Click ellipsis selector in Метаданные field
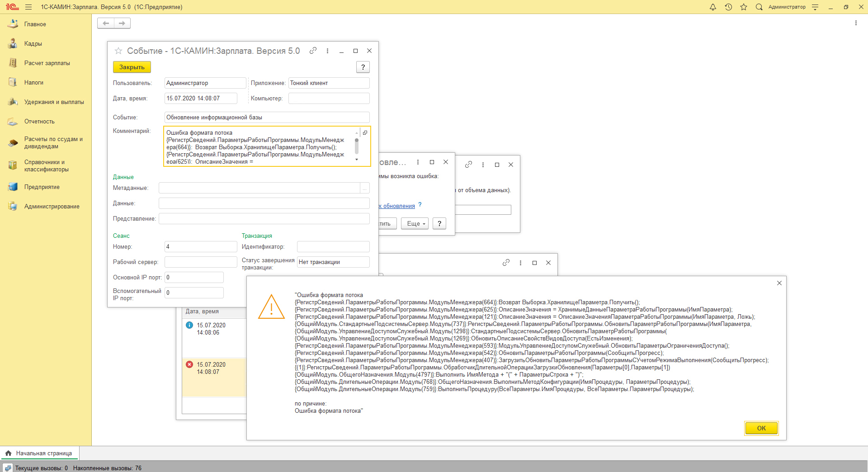The image size is (868, 472). (364, 188)
